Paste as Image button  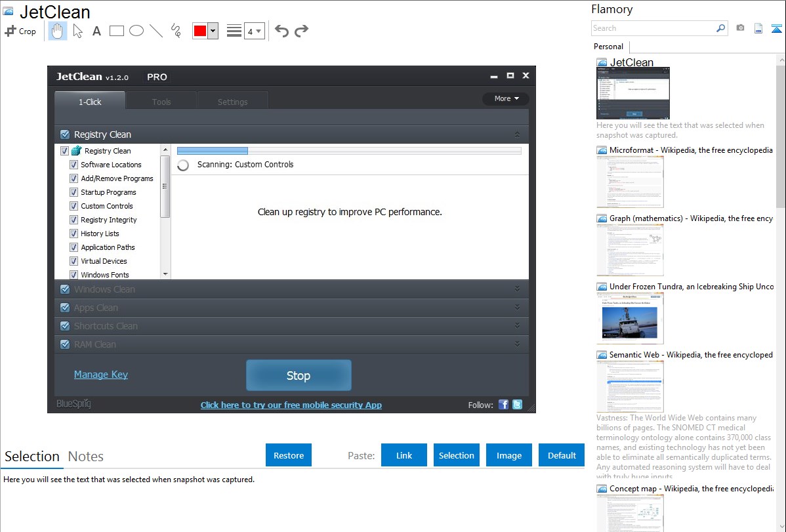pos(509,455)
